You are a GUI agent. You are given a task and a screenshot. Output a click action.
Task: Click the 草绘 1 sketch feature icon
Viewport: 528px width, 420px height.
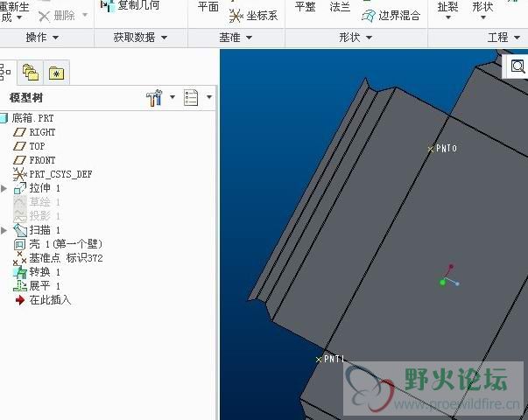[19, 202]
